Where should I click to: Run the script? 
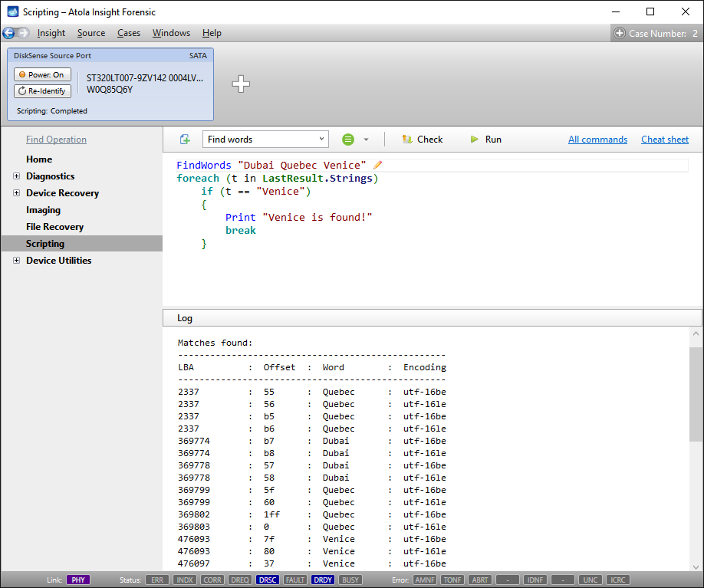pos(485,140)
